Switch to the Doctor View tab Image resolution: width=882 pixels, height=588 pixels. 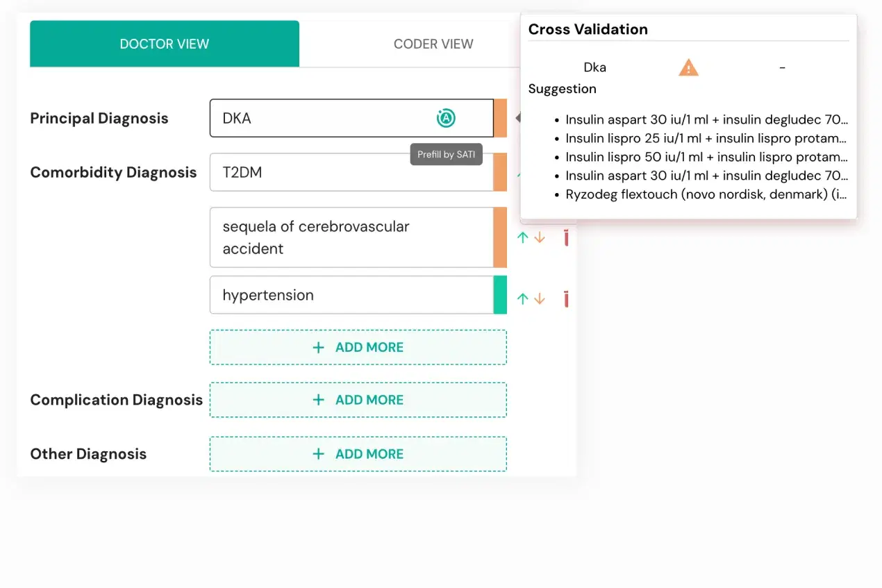coord(165,44)
